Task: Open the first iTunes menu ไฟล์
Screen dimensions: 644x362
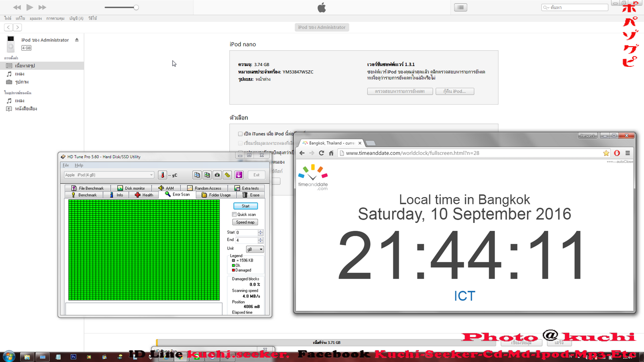Action: pyautogui.click(x=8, y=19)
